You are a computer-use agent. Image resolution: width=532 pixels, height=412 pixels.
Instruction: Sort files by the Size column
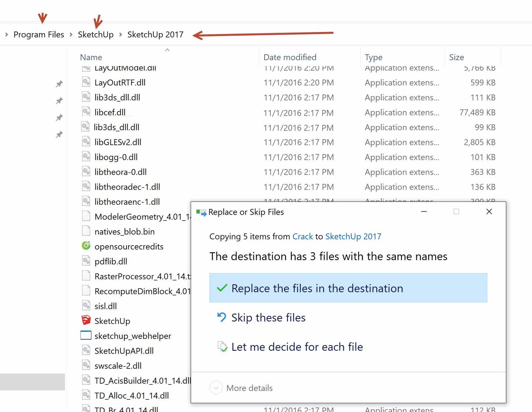(457, 57)
